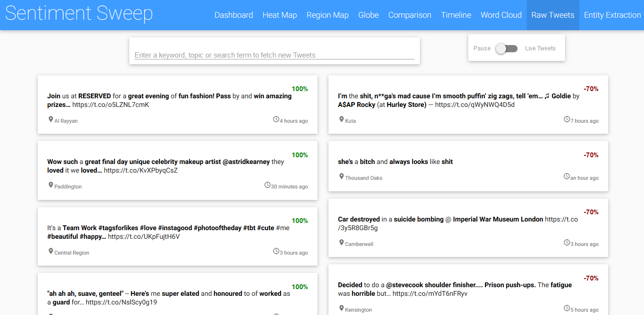Select the Live Tweets label
Viewport: 644px width, 315px height.
[540, 48]
